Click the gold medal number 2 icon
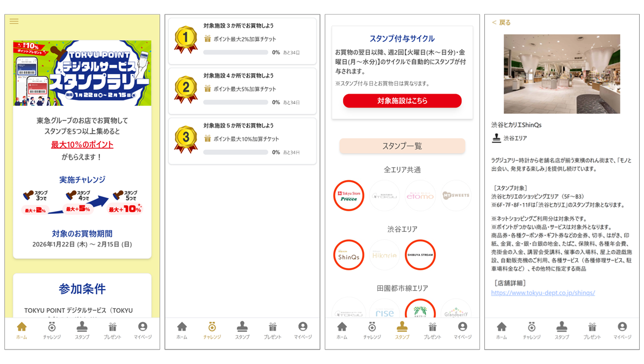This screenshot has width=644, height=364. 185,89
